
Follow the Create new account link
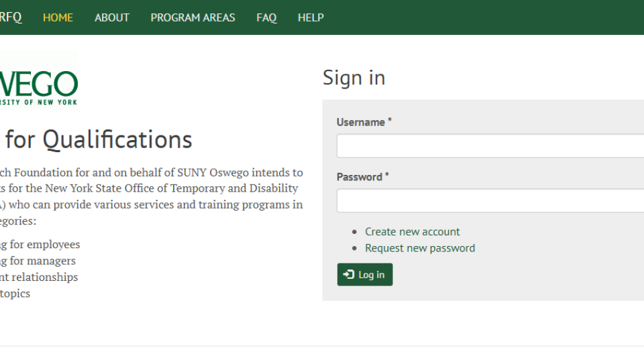click(413, 231)
